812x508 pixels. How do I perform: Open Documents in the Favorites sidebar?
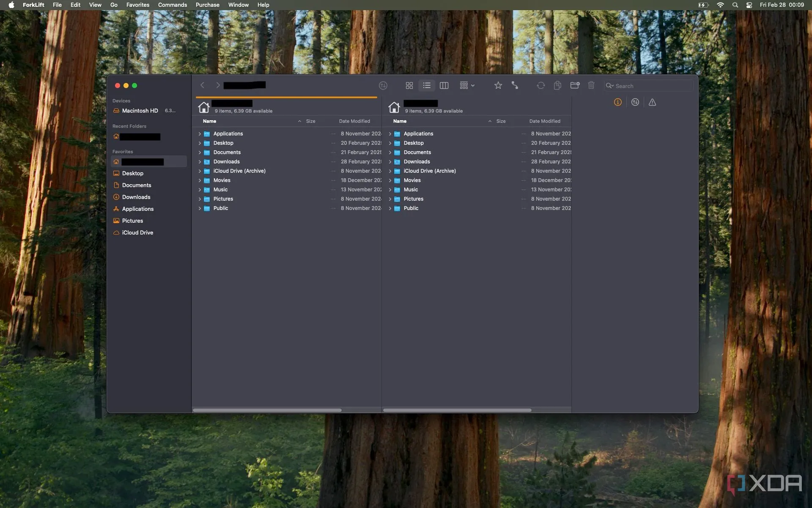pos(149,185)
